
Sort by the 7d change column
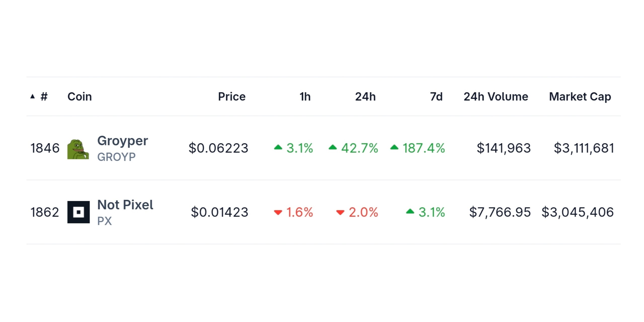click(x=436, y=97)
